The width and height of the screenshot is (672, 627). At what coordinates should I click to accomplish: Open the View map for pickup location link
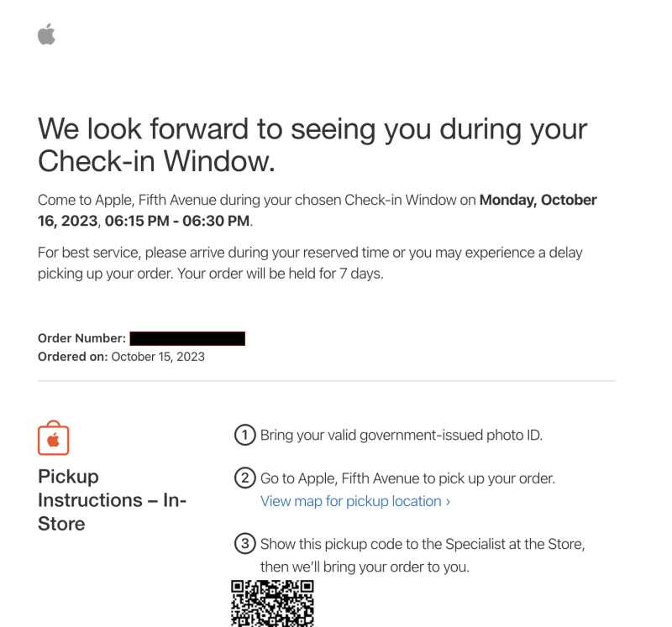click(354, 501)
